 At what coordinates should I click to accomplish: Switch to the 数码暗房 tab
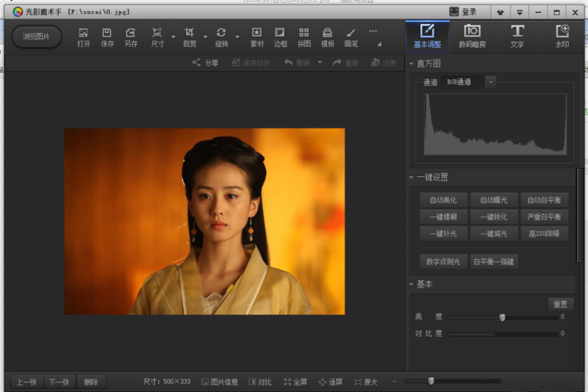coord(472,36)
